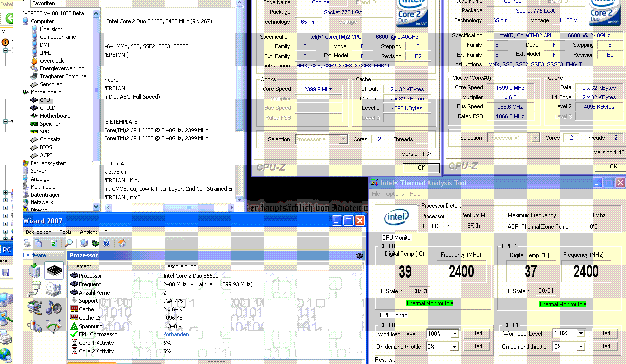
Task: Open the question mark menu in PC Wizard
Action: point(106,232)
